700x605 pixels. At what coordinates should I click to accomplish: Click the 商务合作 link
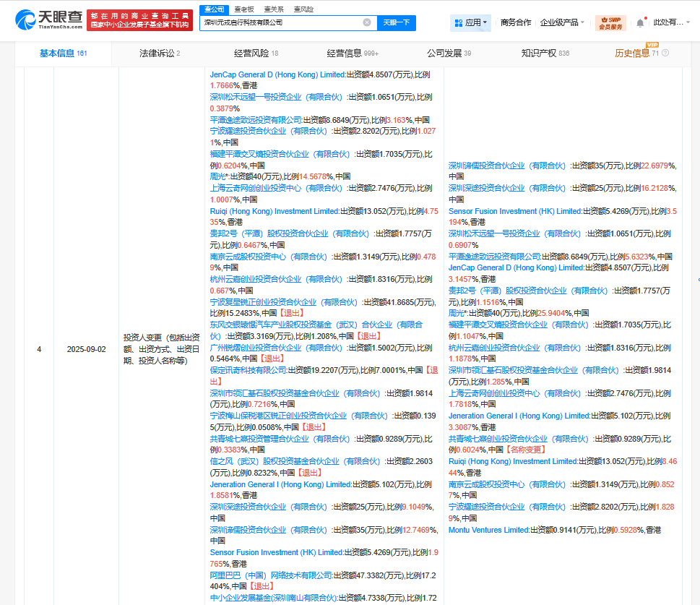pyautogui.click(x=517, y=22)
